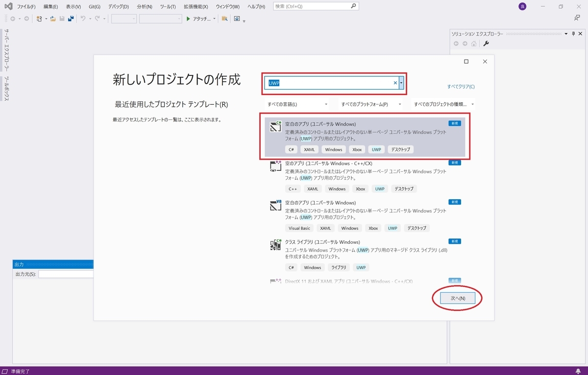Click the save all toolbar icon
588x375 pixels.
(71, 19)
